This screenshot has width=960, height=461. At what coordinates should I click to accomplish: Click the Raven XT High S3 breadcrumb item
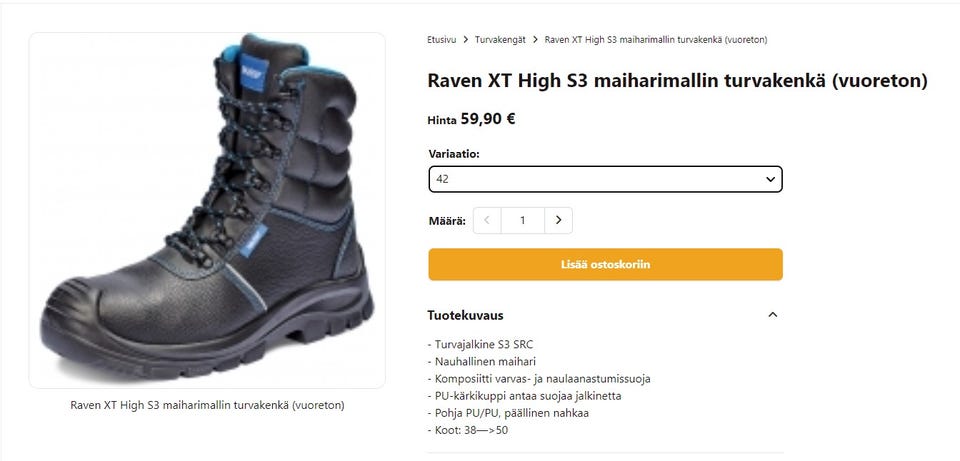[656, 40]
